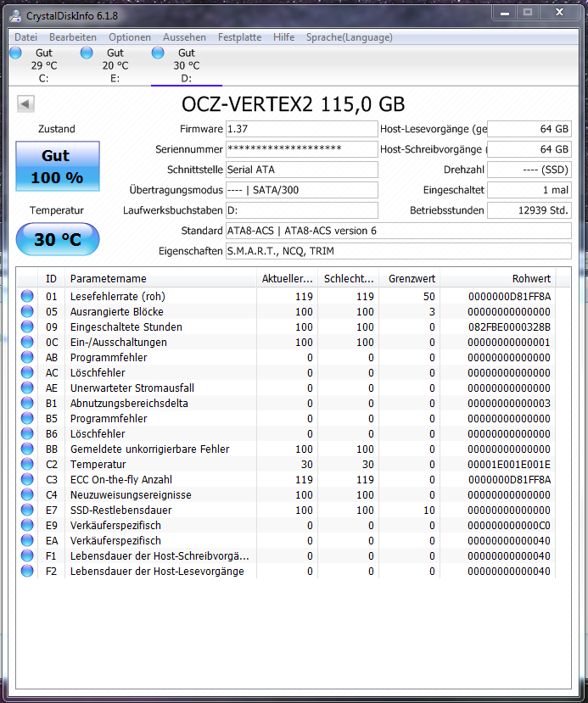Click the CrystalDiskInfo title bar app icon
Screen dimensions: 588x703
coord(15,16)
